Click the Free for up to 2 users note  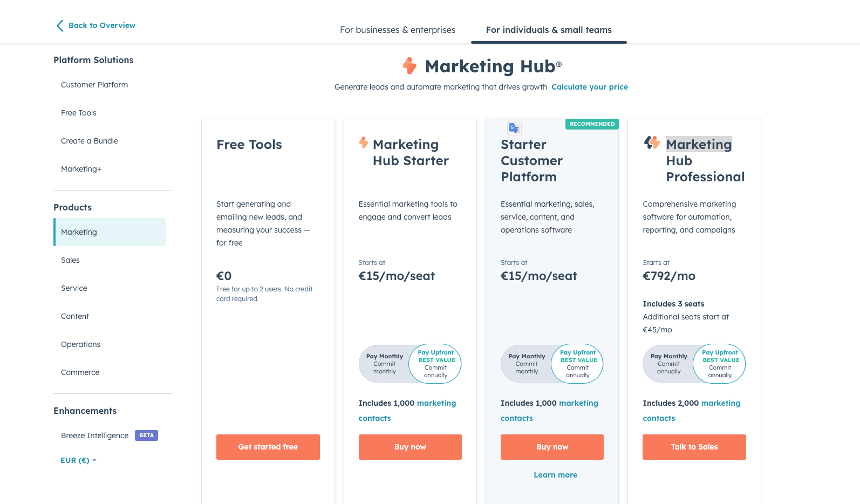coord(264,294)
